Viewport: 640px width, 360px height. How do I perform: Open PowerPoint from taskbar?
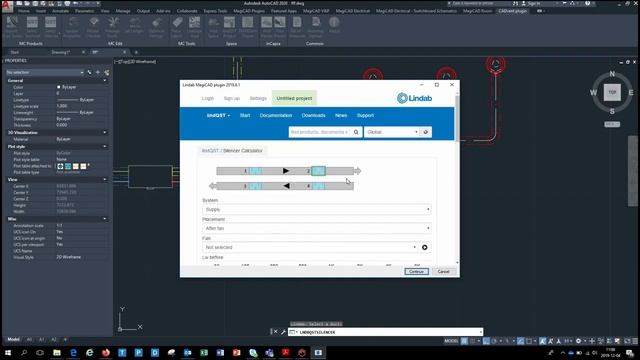(236, 353)
